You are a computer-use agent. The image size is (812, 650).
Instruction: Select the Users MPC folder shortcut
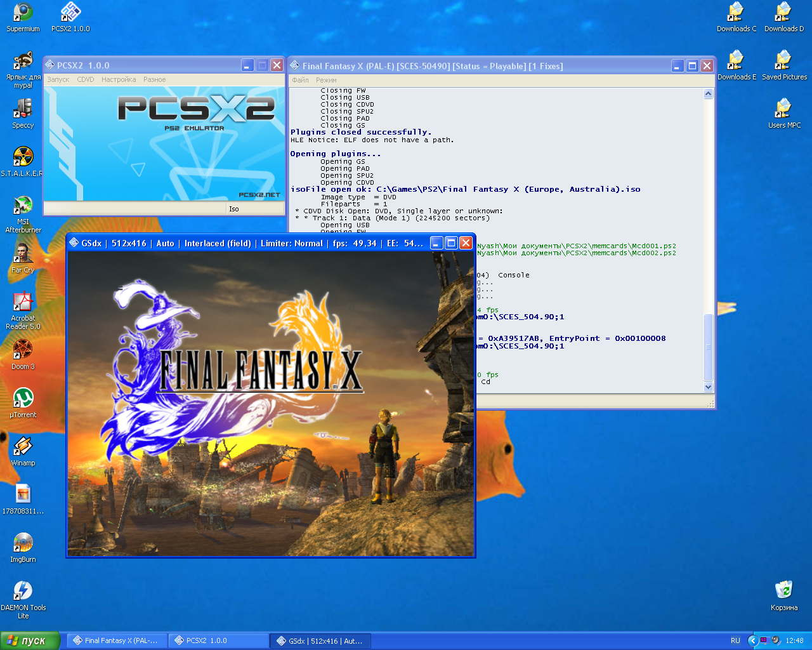pyautogui.click(x=784, y=114)
